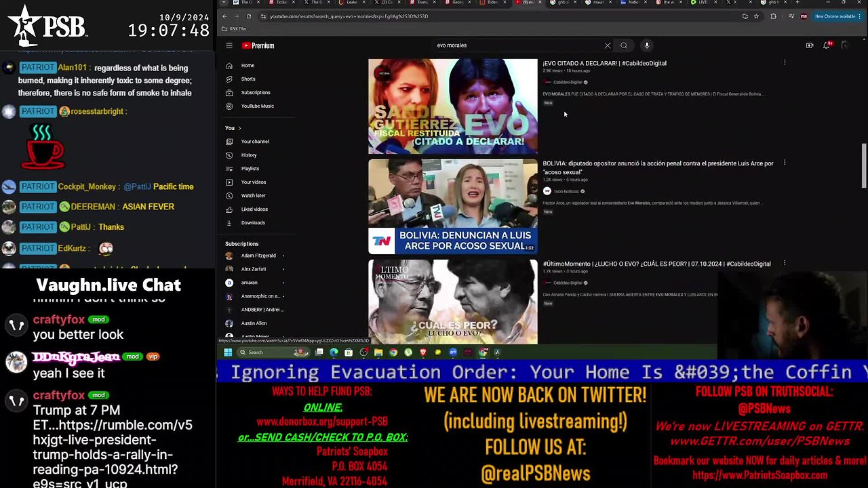Image resolution: width=868 pixels, height=488 pixels.
Task: Open video title ¡EVO CITADO A DECLARAR!
Action: [x=604, y=63]
